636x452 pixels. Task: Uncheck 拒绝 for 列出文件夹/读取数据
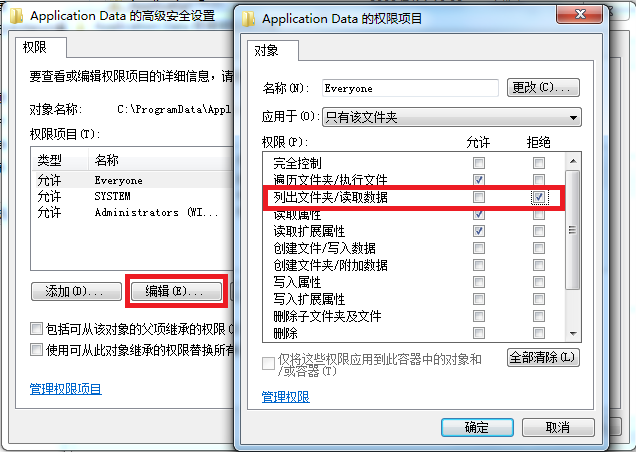[x=539, y=197]
